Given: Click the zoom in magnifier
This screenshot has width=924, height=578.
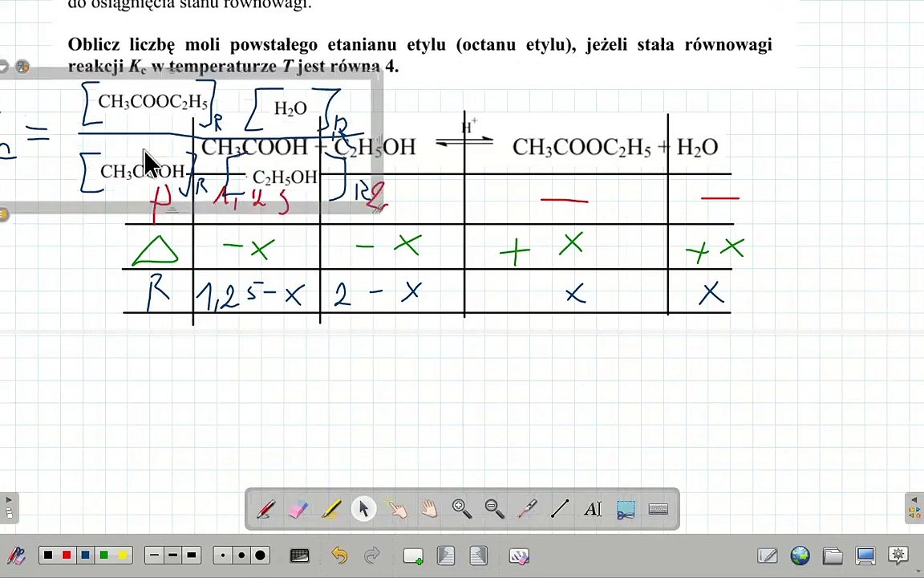Looking at the screenshot, I should pyautogui.click(x=461, y=508).
